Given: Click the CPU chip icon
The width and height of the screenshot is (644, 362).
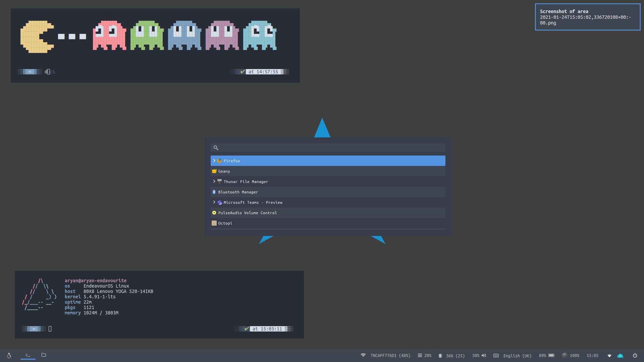Looking at the screenshot, I should (440, 356).
